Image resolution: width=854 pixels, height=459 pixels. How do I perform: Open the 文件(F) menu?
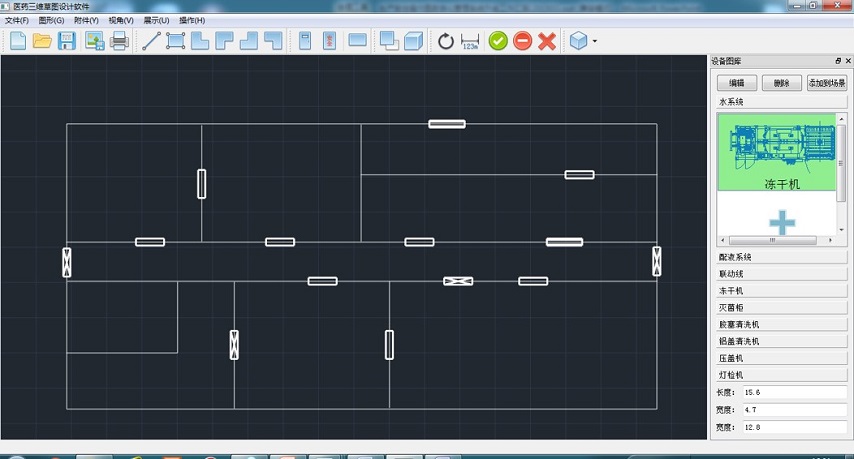coord(17,20)
